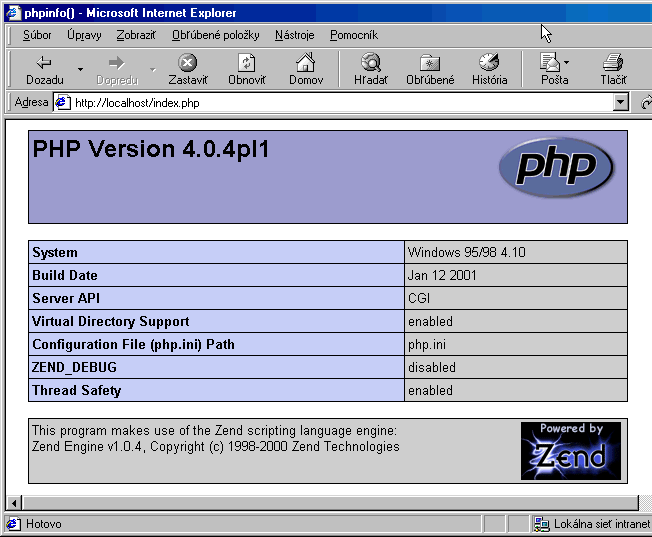Click the IE icon in title bar
The height and width of the screenshot is (537, 652).
pyautogui.click(x=13, y=12)
